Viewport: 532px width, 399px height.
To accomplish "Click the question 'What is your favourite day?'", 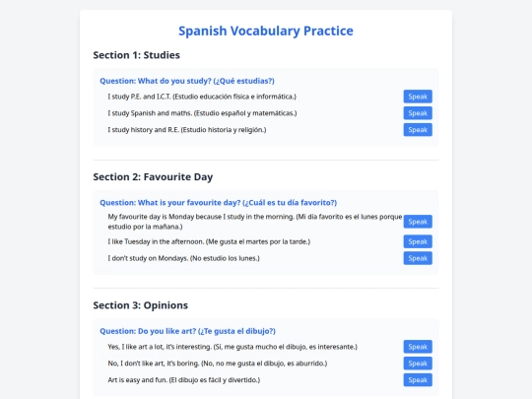I will click(x=218, y=203).
